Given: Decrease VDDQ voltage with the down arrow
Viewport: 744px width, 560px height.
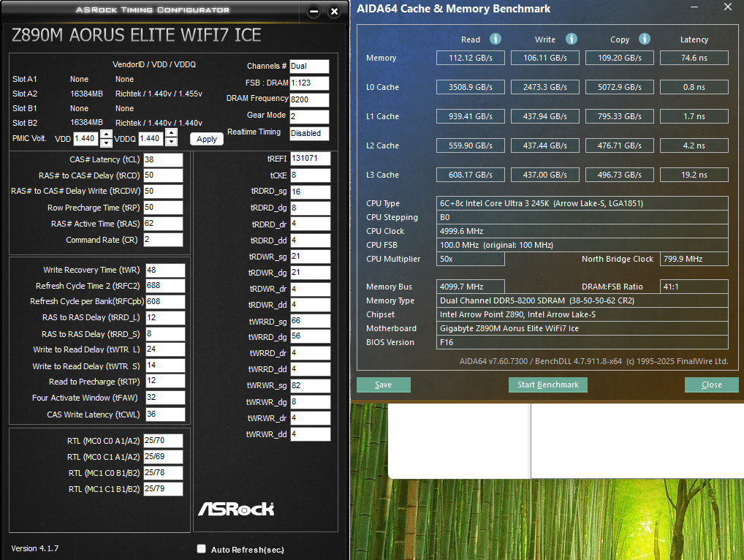Looking at the screenshot, I should tap(171, 141).
